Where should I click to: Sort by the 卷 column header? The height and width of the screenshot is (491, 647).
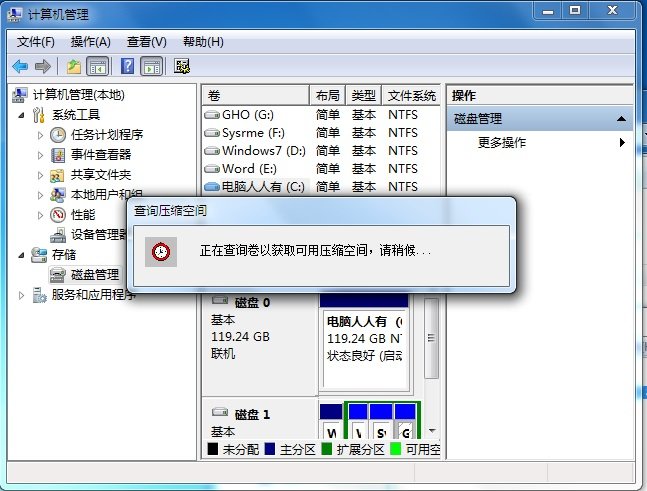click(x=255, y=96)
